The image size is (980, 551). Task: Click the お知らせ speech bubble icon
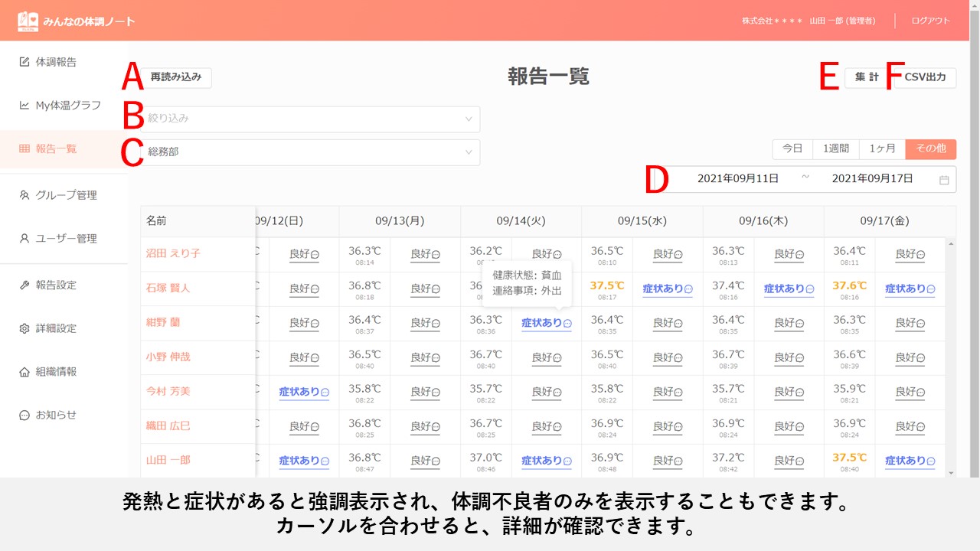coord(24,416)
